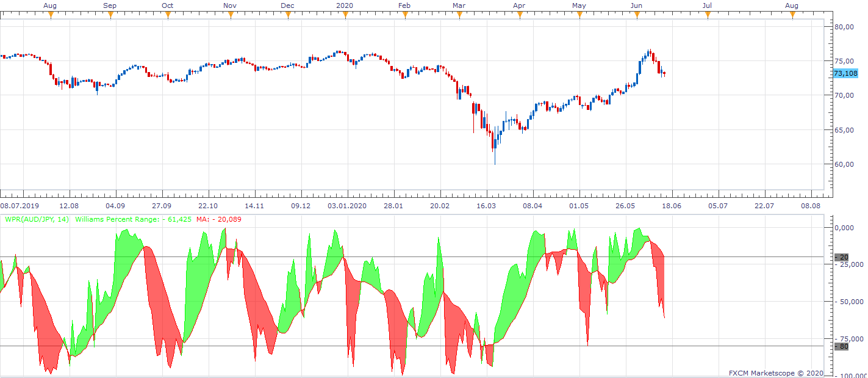Click the Feb month marker triangle
This screenshot has height=378, width=868.
point(404,15)
